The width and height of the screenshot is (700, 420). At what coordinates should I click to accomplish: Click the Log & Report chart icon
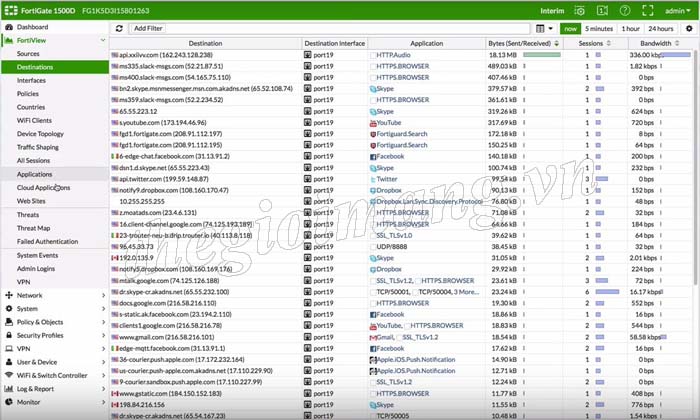pos(9,388)
